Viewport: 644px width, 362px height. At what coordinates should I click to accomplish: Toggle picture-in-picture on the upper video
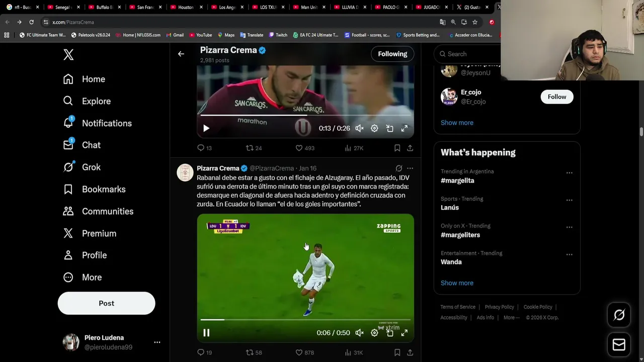coord(389,128)
